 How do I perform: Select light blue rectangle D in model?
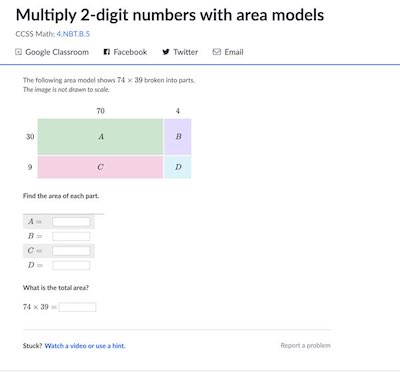(x=178, y=167)
